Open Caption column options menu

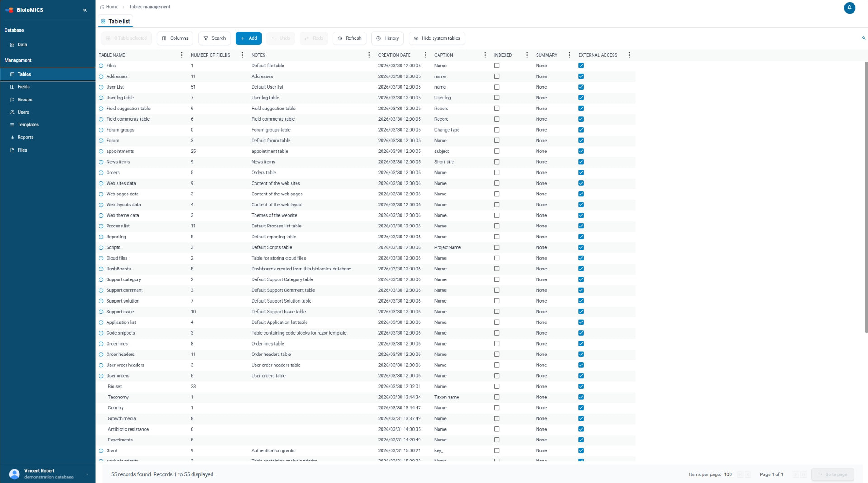coord(485,55)
